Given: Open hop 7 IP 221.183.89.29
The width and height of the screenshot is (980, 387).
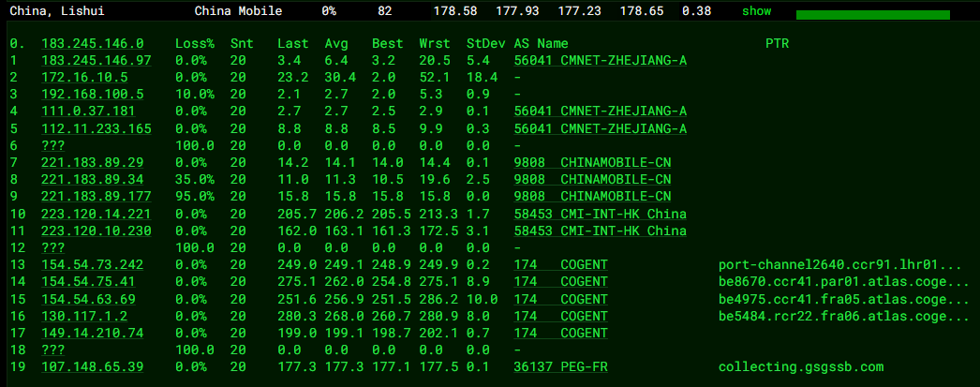Looking at the screenshot, I should (93, 162).
